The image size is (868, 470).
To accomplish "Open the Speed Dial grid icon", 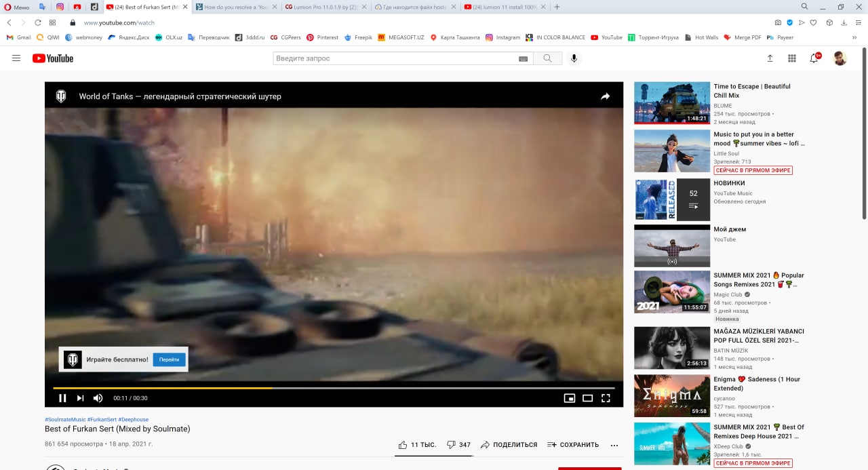I will 53,22.
